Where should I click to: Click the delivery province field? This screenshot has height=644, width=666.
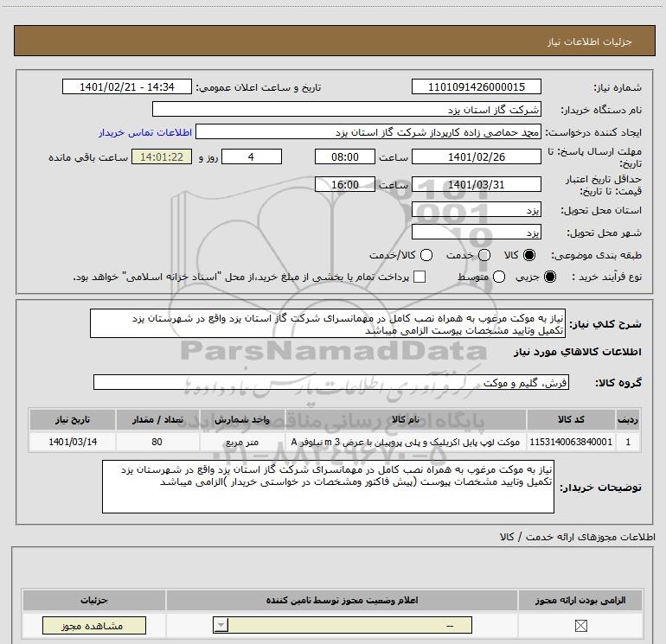tap(476, 210)
